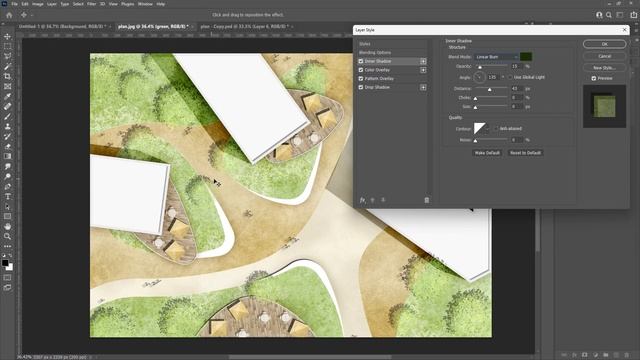Select the Healing Brush tool
Screen dimensions: 640x360
7,107
